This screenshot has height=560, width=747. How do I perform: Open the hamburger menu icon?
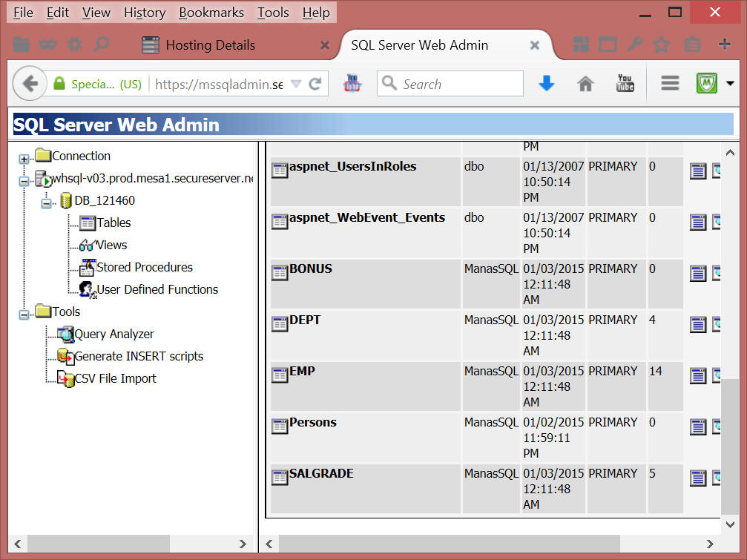pyautogui.click(x=670, y=83)
